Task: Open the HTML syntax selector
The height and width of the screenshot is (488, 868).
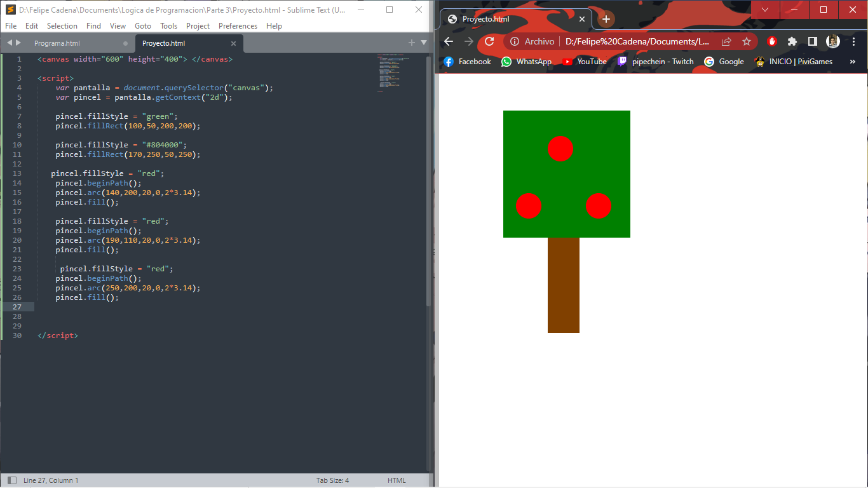Action: [397, 480]
